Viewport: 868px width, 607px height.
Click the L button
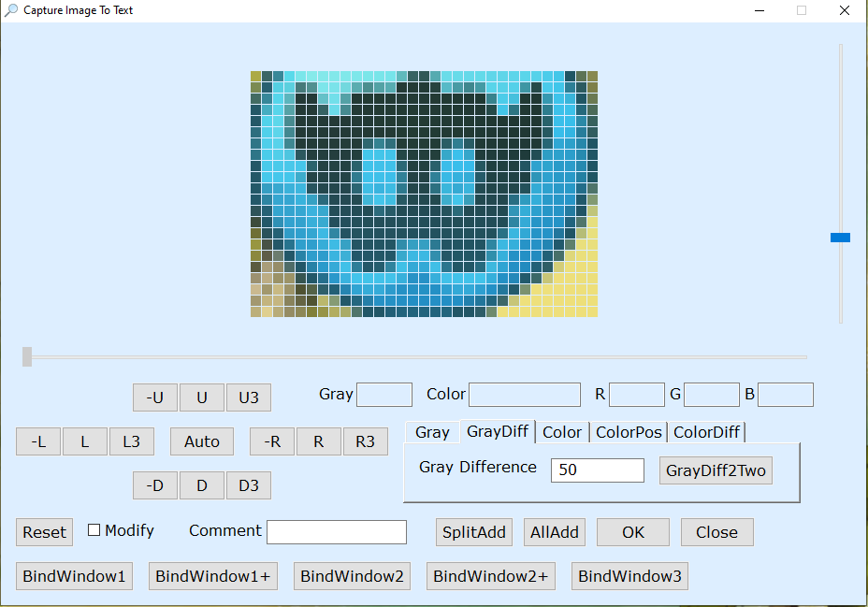pos(85,441)
